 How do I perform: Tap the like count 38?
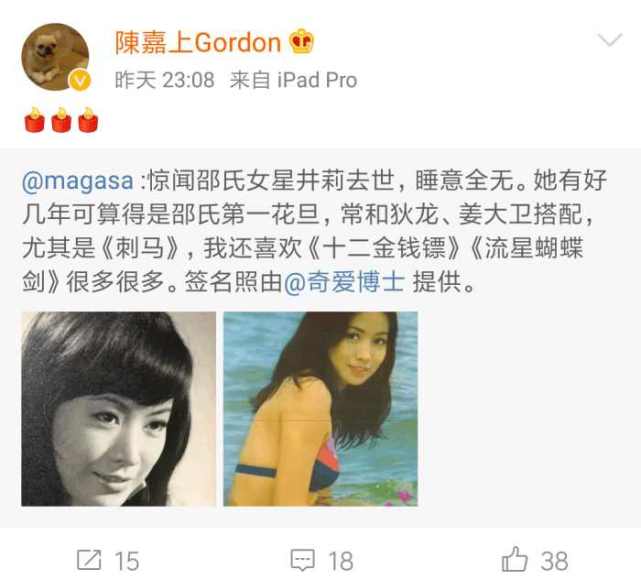[554, 561]
